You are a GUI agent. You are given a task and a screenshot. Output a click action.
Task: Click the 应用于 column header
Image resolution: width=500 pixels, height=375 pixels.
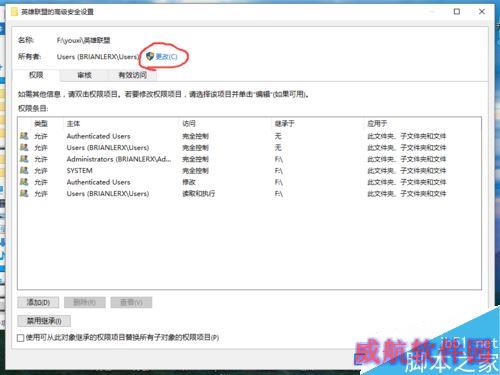click(377, 124)
